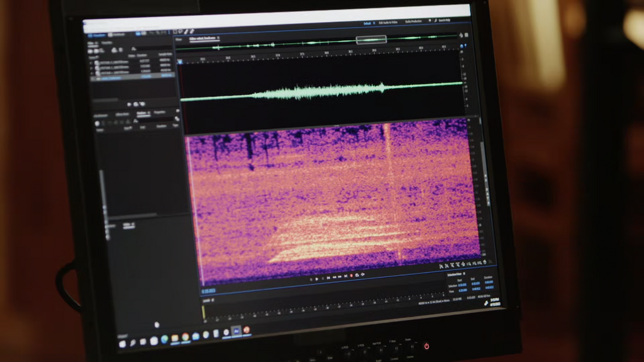Start recording with red Record button
Viewport: 644px width, 362px height.
pyautogui.click(x=351, y=276)
